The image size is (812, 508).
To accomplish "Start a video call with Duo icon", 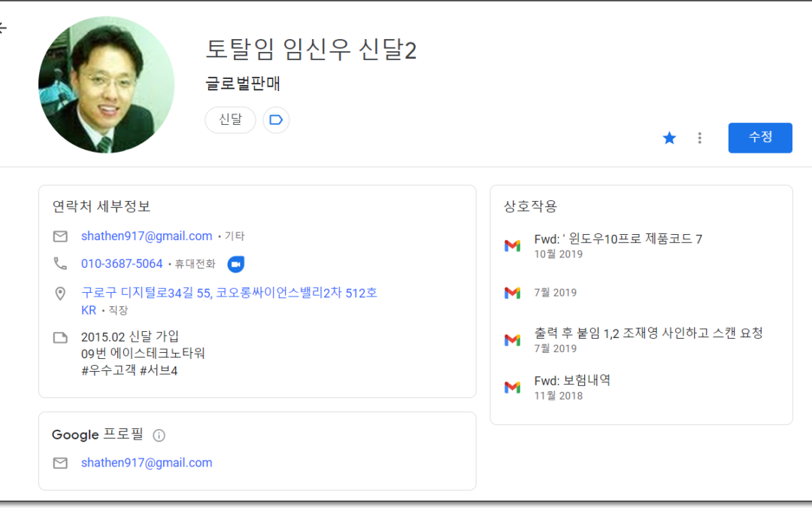I will pos(235,264).
